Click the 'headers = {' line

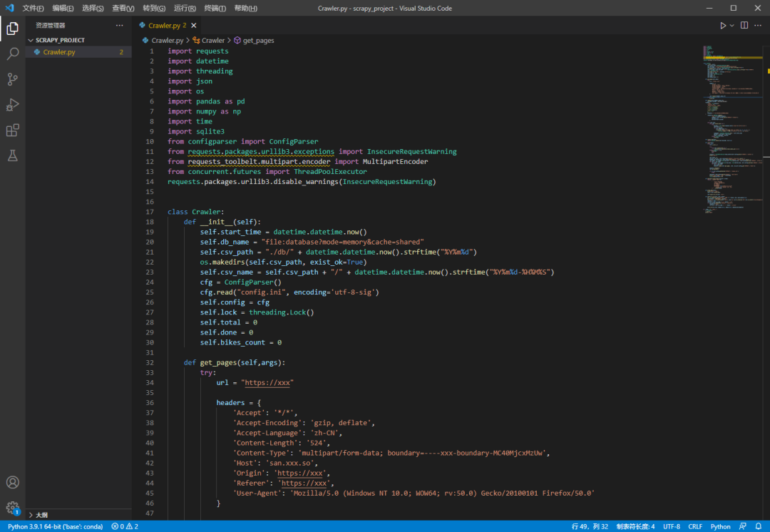pos(239,403)
